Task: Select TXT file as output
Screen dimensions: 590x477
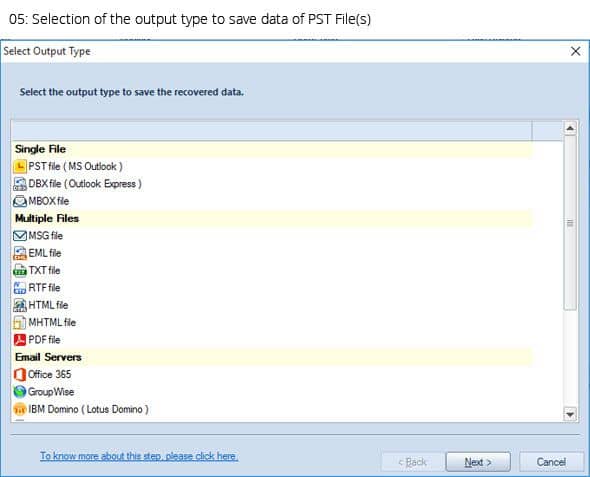Action: (44, 270)
